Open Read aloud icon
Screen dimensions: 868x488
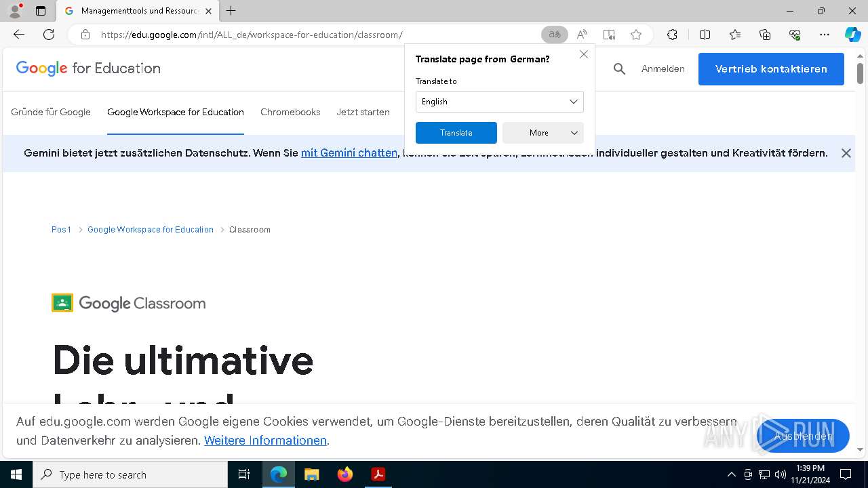click(582, 35)
